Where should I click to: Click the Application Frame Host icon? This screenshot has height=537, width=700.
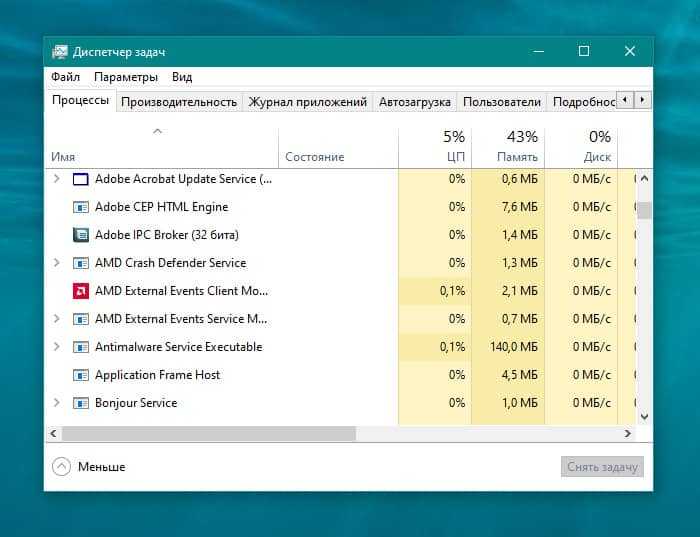[81, 375]
